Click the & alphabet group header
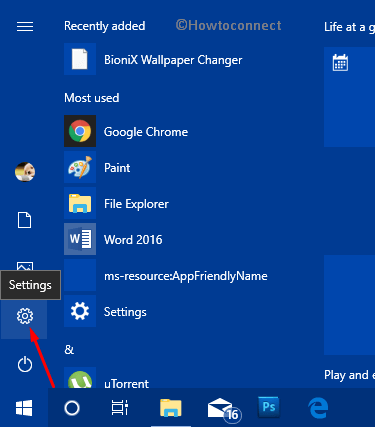 69,349
